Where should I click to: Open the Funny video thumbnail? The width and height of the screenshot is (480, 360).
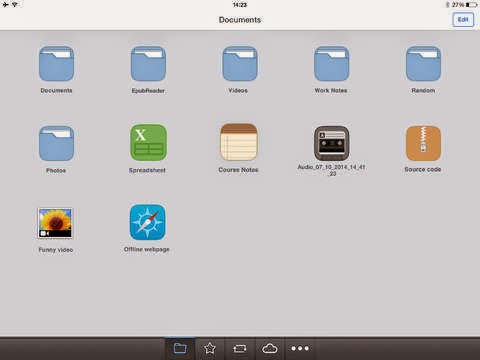tap(55, 223)
